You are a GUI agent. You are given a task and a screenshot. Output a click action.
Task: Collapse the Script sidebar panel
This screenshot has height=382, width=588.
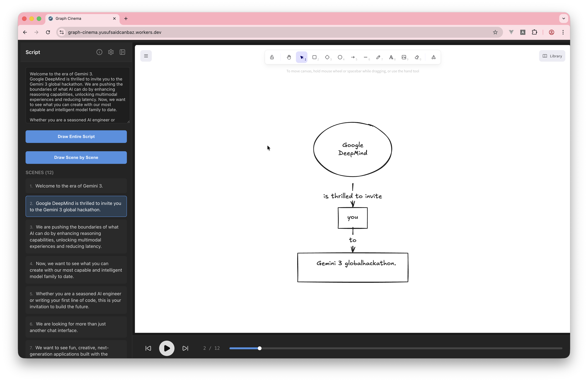point(122,52)
